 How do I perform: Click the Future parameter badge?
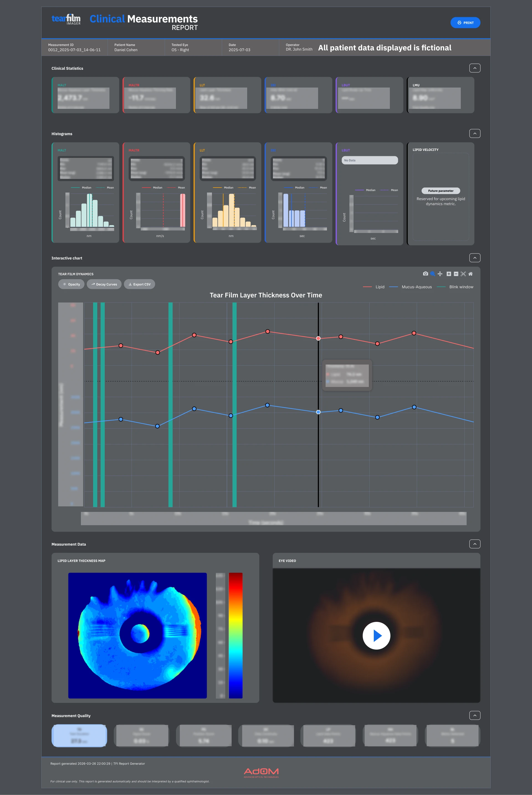pyautogui.click(x=441, y=191)
